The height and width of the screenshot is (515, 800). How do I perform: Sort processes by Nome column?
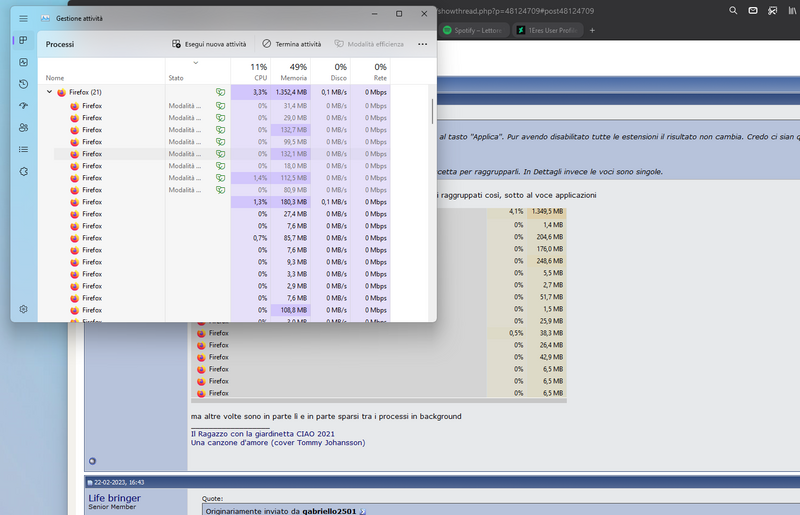(55, 78)
